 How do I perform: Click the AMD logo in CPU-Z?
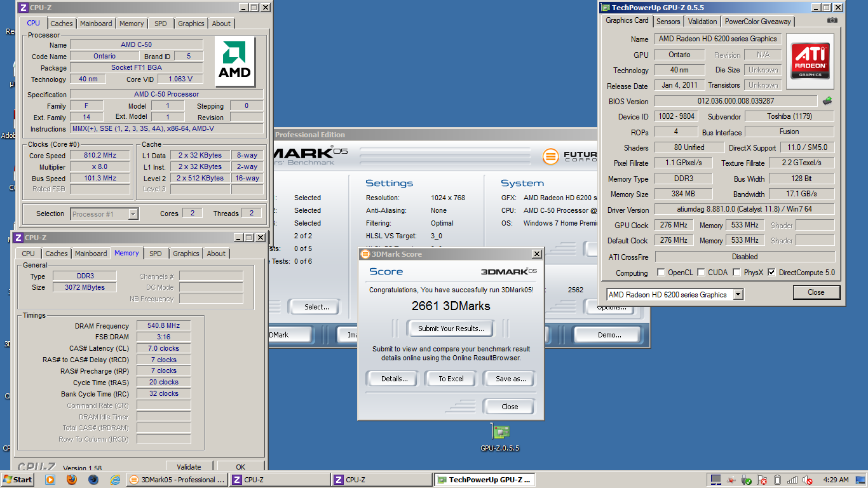pyautogui.click(x=234, y=62)
